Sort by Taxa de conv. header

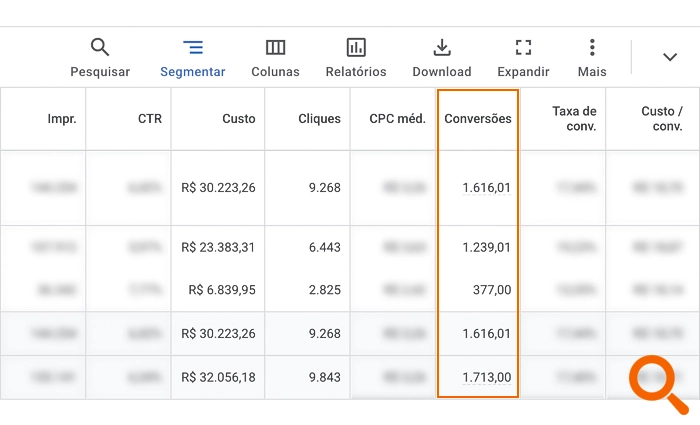(x=574, y=119)
